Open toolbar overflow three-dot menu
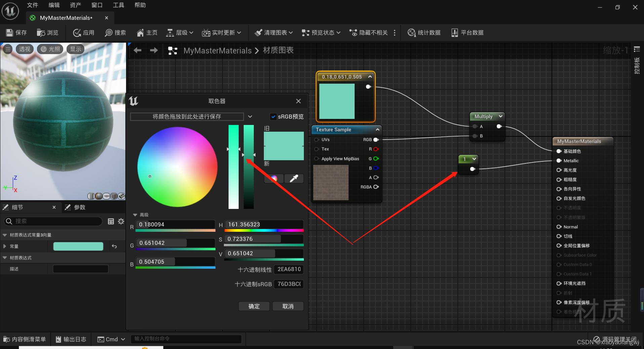 point(395,33)
